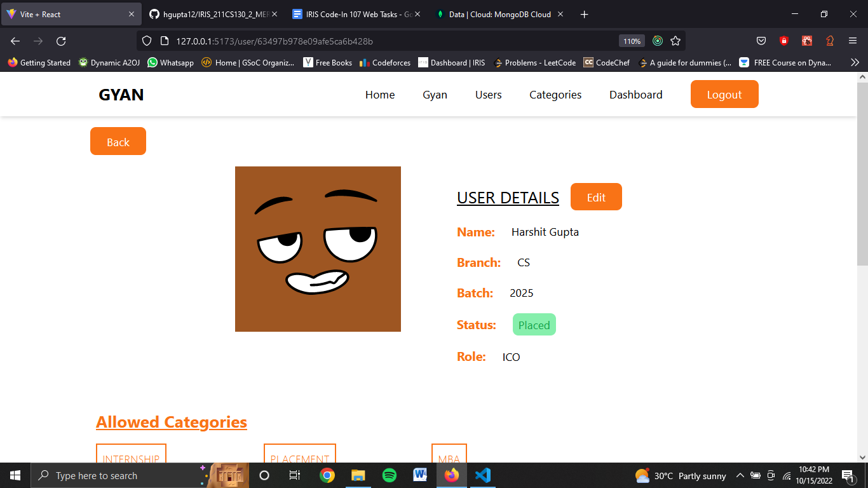The image size is (868, 488).
Task: Open File Explorer from the taskbar
Action: click(x=358, y=475)
